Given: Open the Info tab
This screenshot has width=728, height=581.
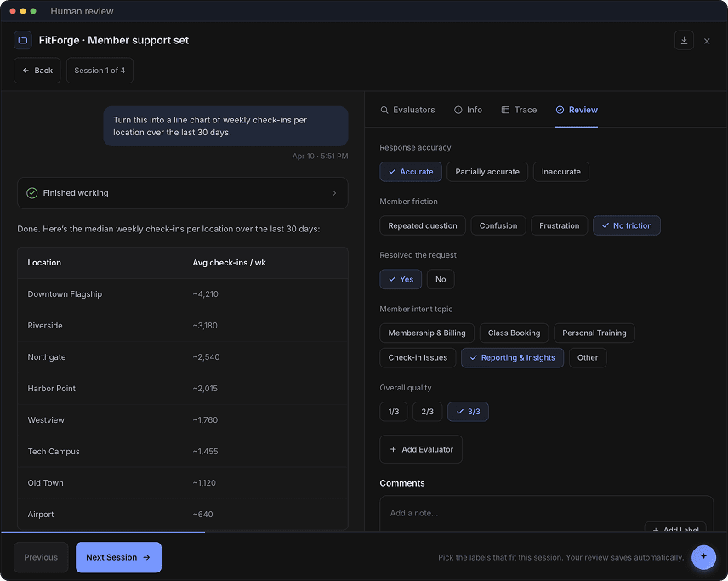Looking at the screenshot, I should pyautogui.click(x=468, y=110).
